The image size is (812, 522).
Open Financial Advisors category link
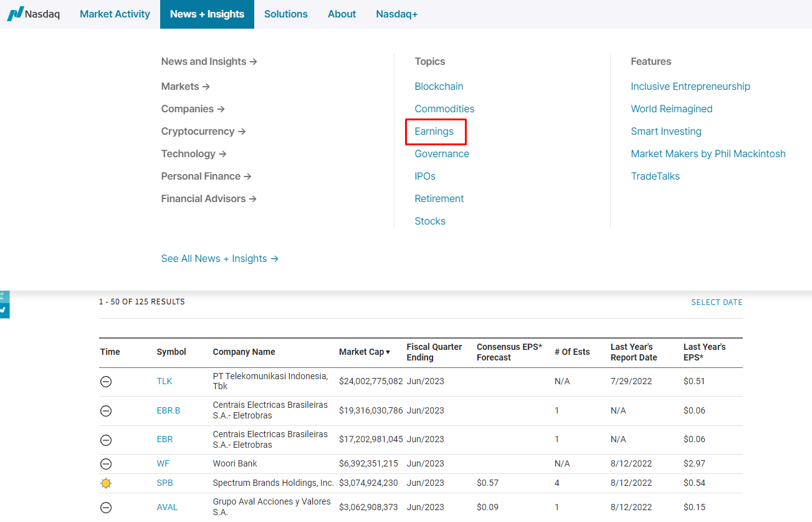click(209, 198)
